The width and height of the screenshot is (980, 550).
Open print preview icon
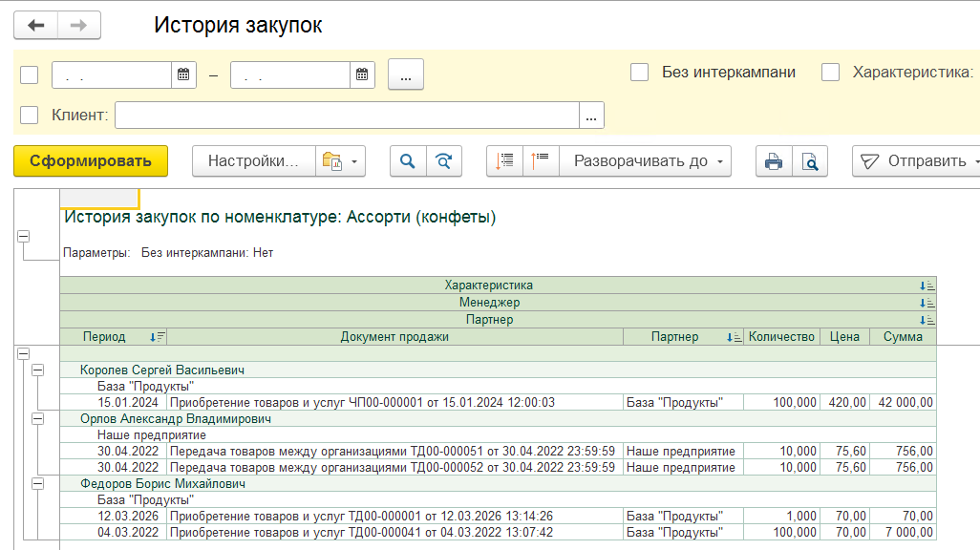click(810, 161)
